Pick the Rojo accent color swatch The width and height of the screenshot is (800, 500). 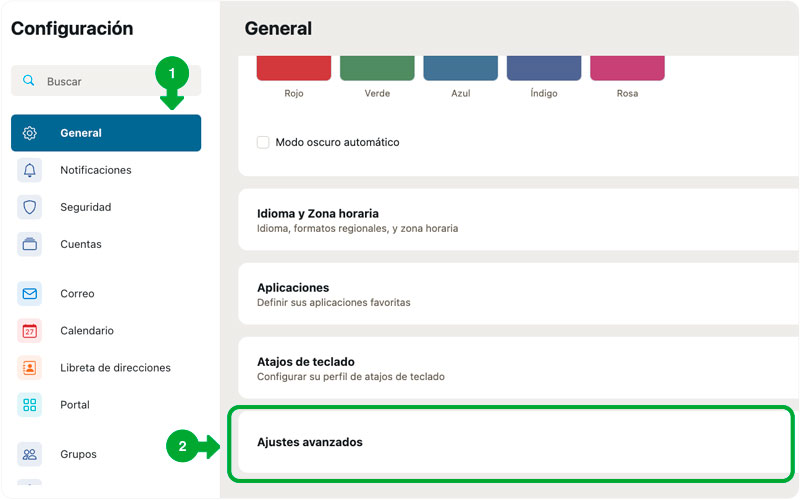pyautogui.click(x=294, y=68)
